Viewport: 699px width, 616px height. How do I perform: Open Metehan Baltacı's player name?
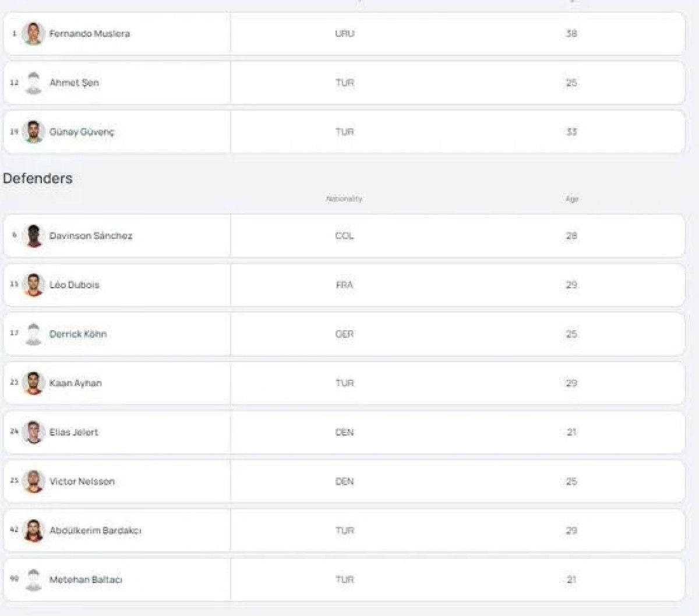[86, 580]
